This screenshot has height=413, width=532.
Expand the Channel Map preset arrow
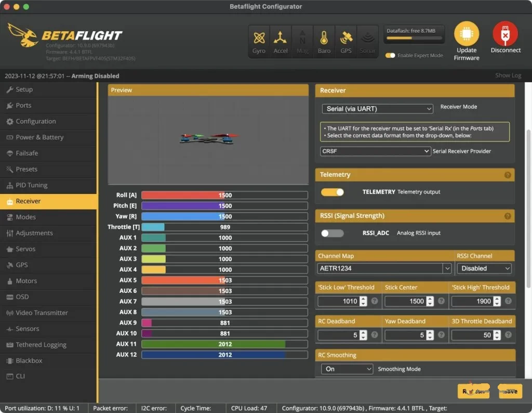click(447, 268)
